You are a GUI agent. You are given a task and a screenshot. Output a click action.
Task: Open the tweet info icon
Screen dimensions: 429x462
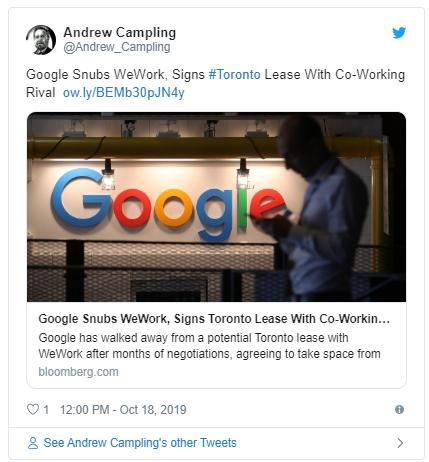[x=399, y=409]
